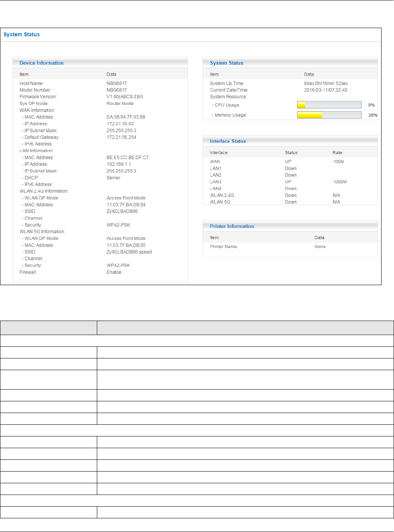
Task: Select the Device Information panel header
Action: tap(100, 63)
